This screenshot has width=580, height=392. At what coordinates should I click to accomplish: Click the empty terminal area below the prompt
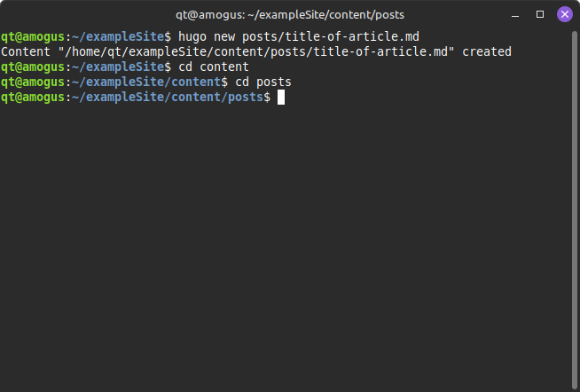pyautogui.click(x=289, y=248)
